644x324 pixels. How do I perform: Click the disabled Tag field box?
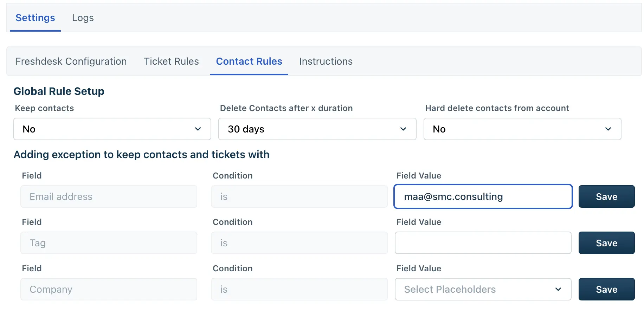click(109, 243)
